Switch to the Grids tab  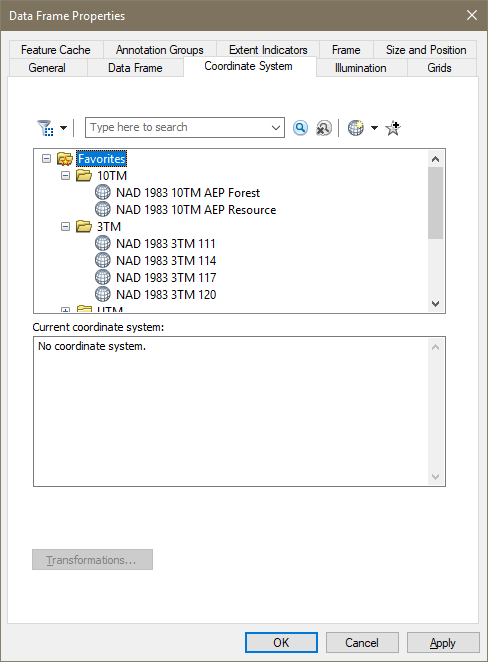coord(439,68)
